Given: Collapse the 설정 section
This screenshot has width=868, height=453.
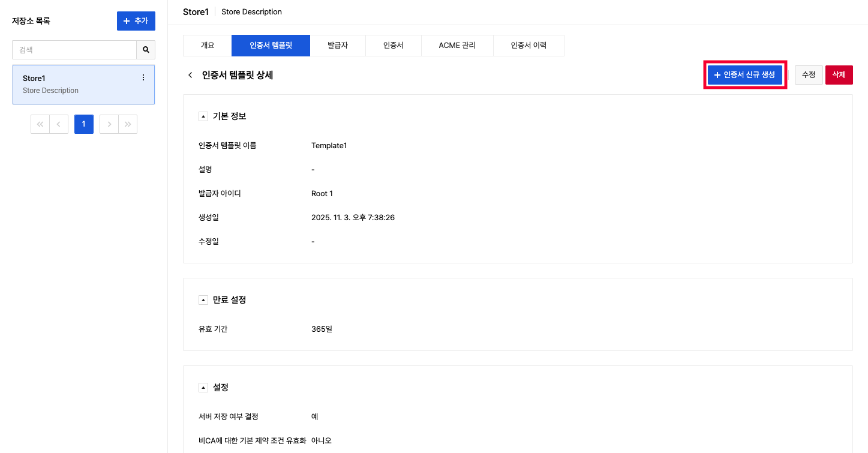Looking at the screenshot, I should [203, 388].
